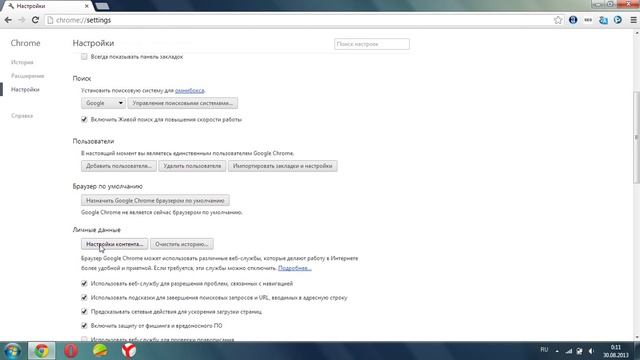Image resolution: width=640 pixels, height=360 pixels.
Task: Click the blue circular extension icon left of the Chrome menu
Action: coord(618,20)
